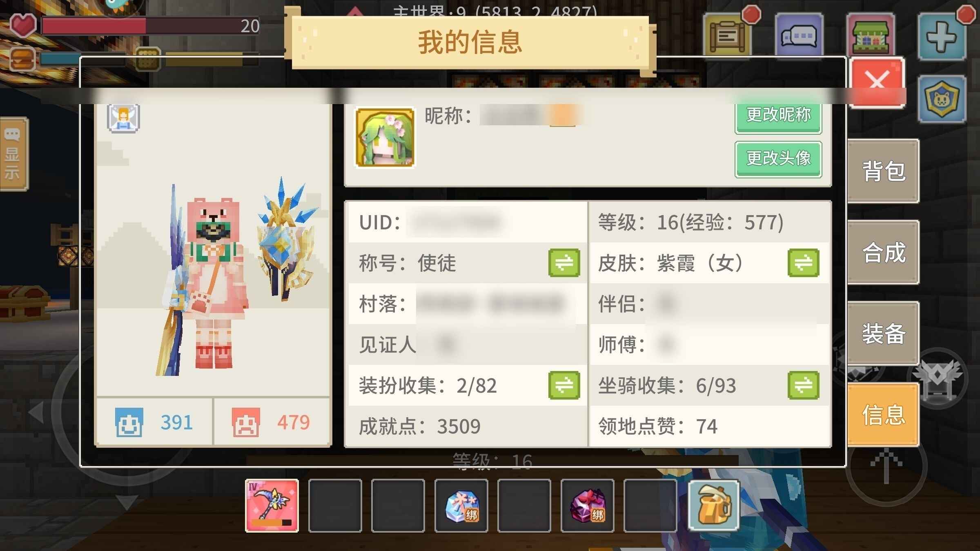Select the red gem hotbar item

pyautogui.click(x=587, y=506)
